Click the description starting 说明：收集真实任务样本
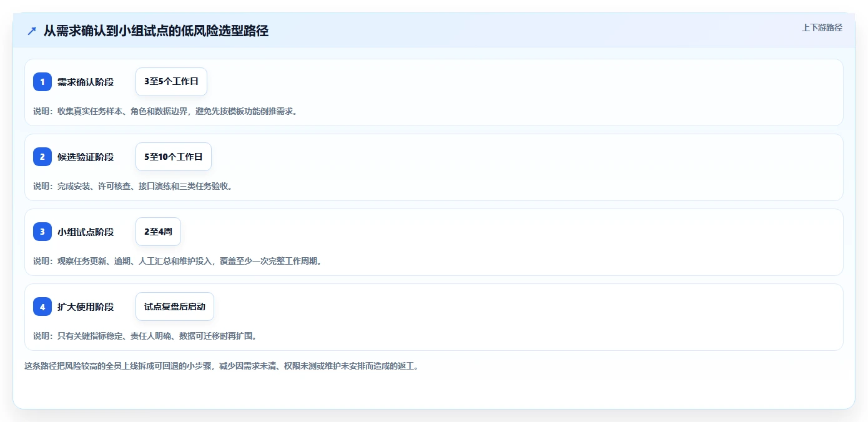 (167, 111)
